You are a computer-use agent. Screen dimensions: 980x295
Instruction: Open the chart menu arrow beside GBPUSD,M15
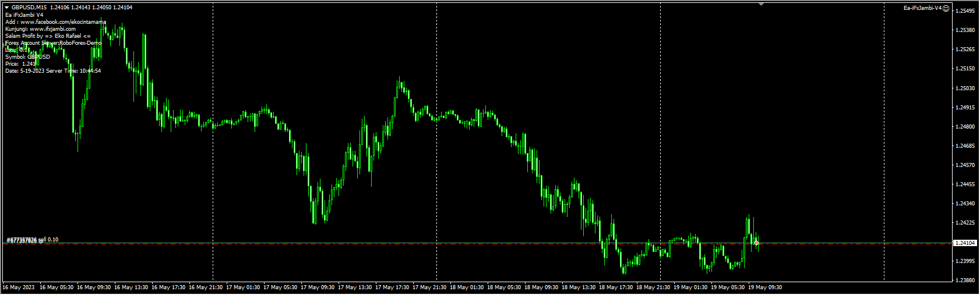[7, 8]
